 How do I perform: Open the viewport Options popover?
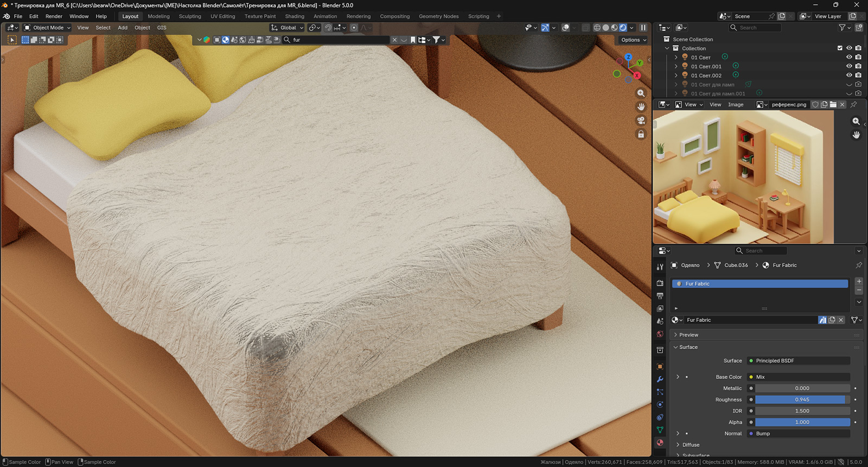tap(633, 40)
